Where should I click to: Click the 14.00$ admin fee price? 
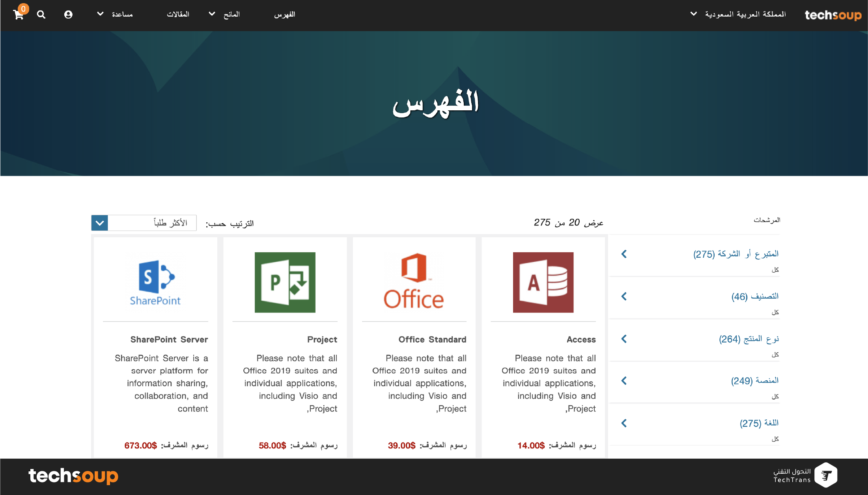(x=531, y=445)
